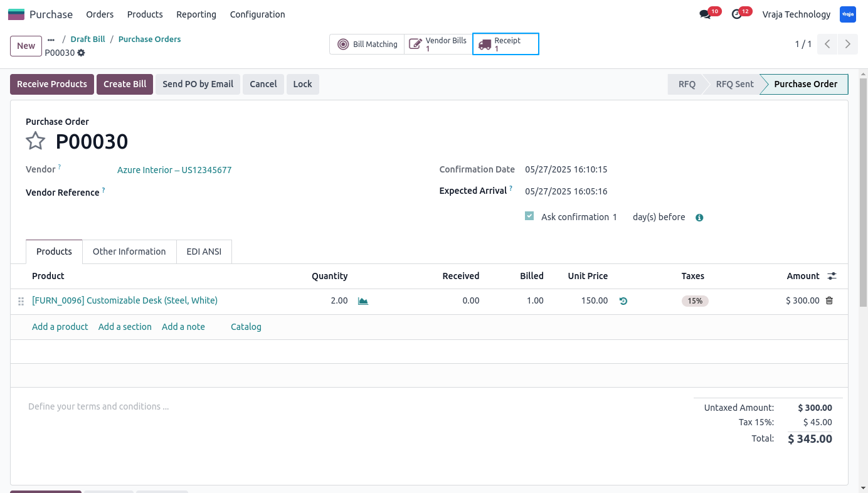This screenshot has width=868, height=493.
Task: Delete the Customizable Desk line with the trash icon
Action: click(829, 300)
